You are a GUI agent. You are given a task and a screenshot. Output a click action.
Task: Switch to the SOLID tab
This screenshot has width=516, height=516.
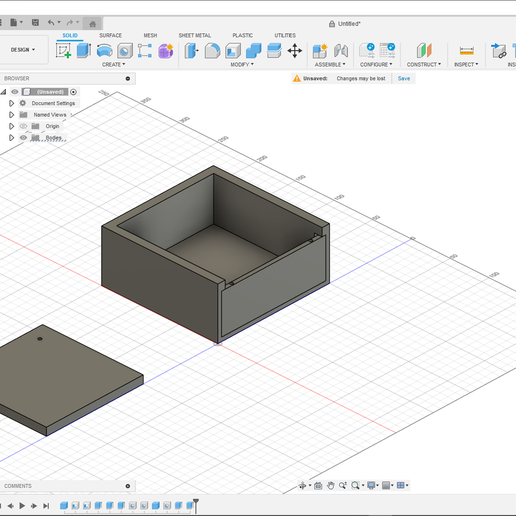pyautogui.click(x=70, y=35)
